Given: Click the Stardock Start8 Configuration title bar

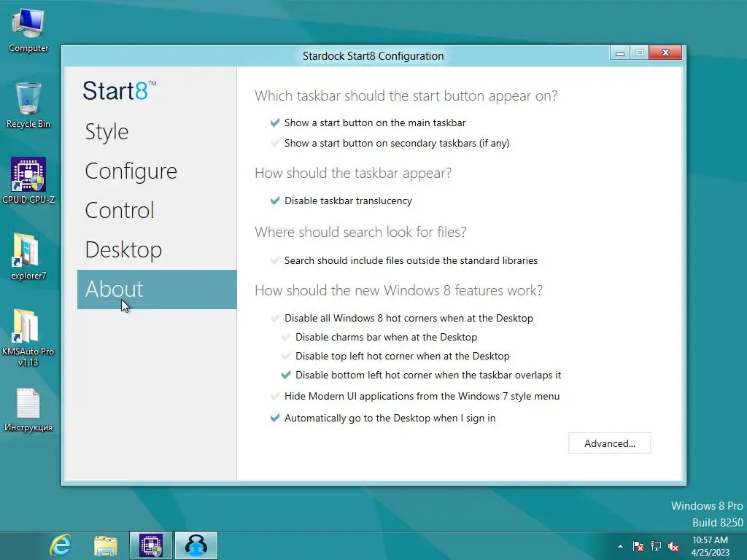Looking at the screenshot, I should tap(373, 56).
